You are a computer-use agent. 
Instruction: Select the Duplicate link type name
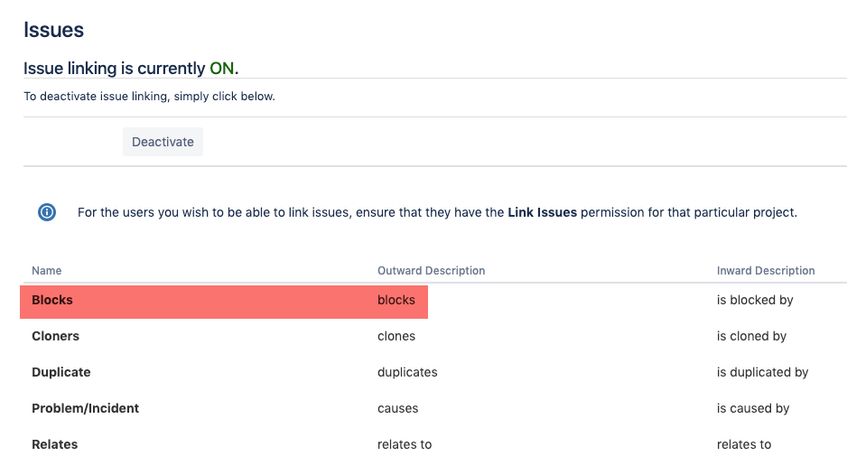coord(61,372)
